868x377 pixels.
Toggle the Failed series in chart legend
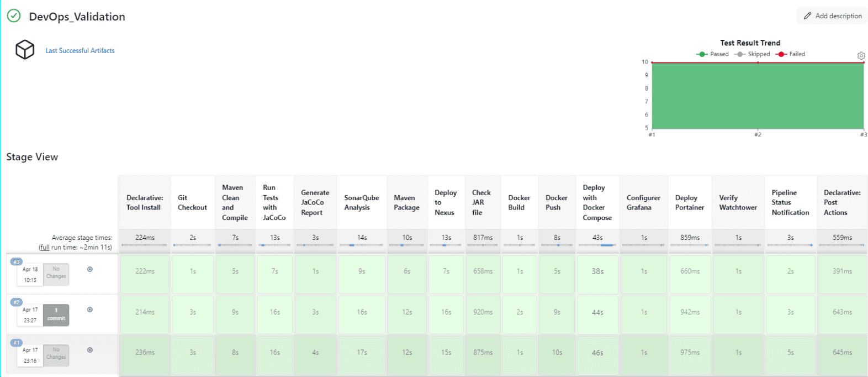(791, 54)
